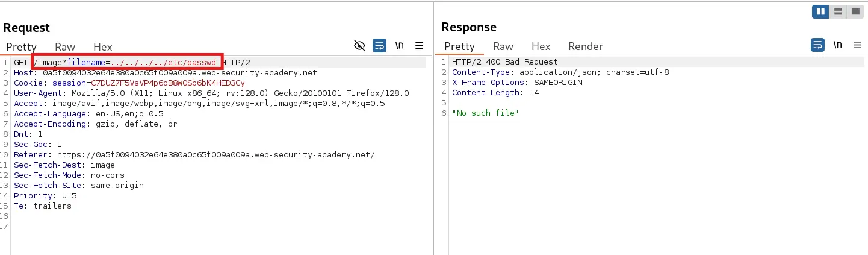This screenshot has width=868, height=255.
Task: Click the Accept image/avif header line
Action: (x=199, y=103)
